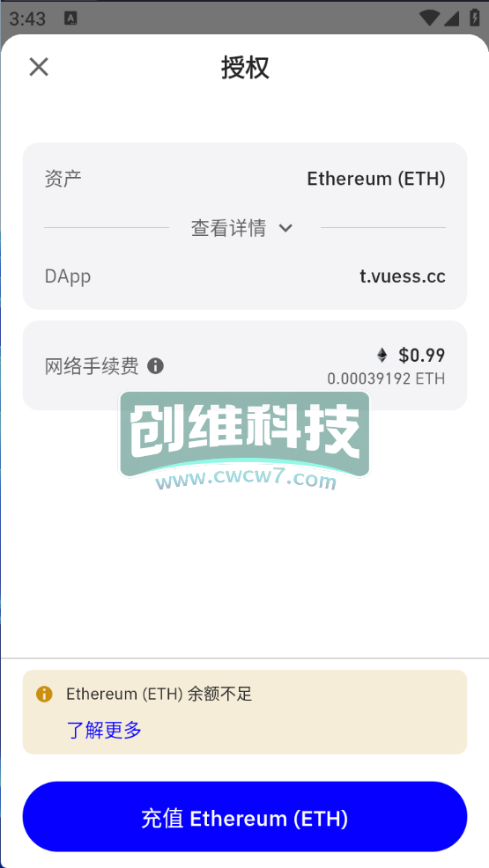Viewport: 489px width, 868px height.
Task: Select the t.vuess.cc DApp address
Action: coord(403,276)
